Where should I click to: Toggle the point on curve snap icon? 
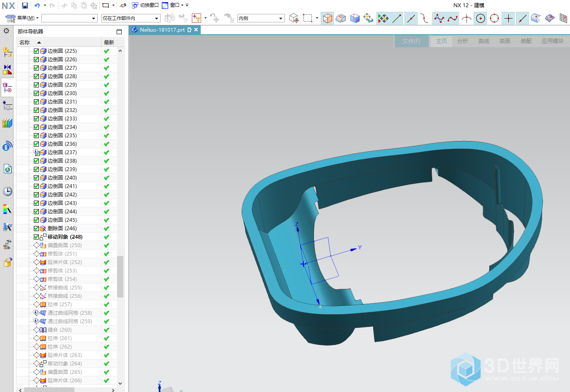[522, 18]
